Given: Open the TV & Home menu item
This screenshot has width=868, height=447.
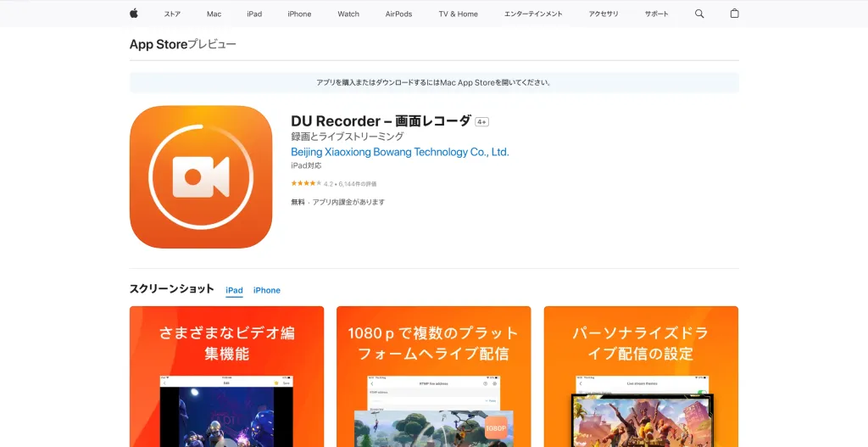Looking at the screenshot, I should tap(459, 14).
